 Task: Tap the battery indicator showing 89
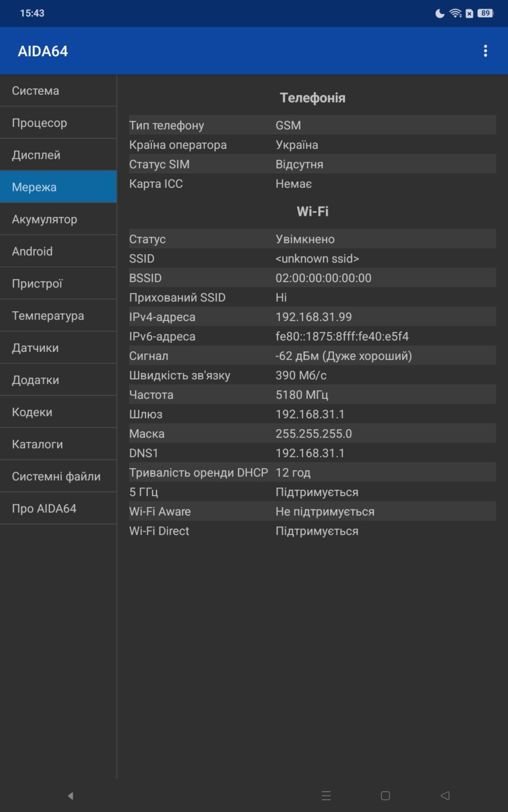click(485, 13)
